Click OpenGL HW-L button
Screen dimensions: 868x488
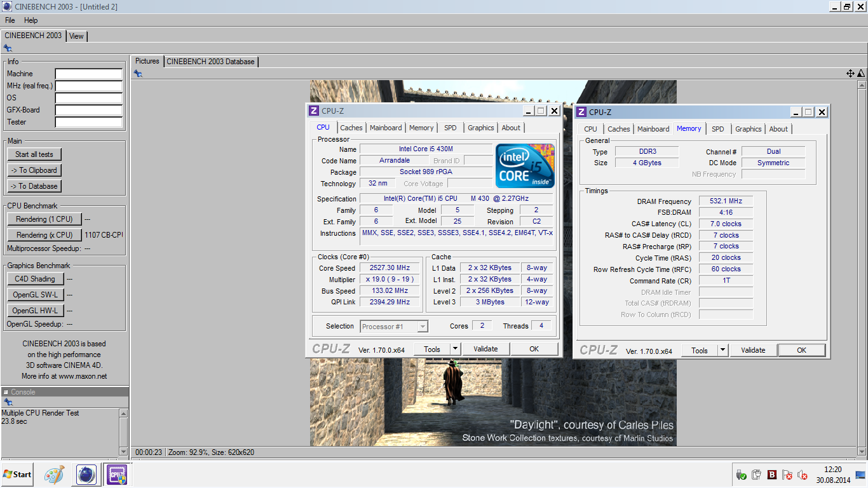tap(35, 311)
